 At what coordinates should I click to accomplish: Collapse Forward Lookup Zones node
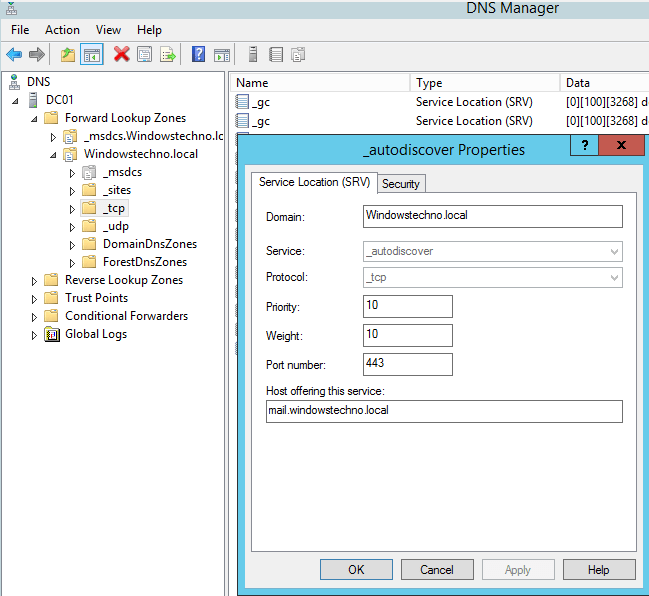point(34,119)
